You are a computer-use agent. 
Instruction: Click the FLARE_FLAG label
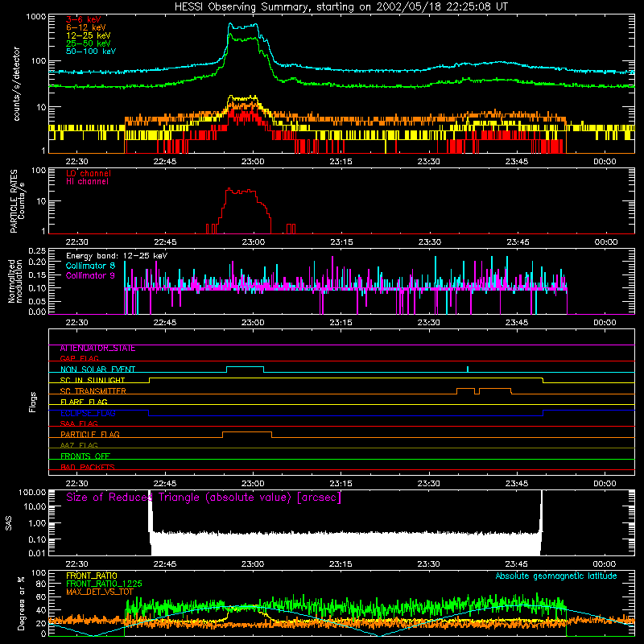(x=84, y=402)
